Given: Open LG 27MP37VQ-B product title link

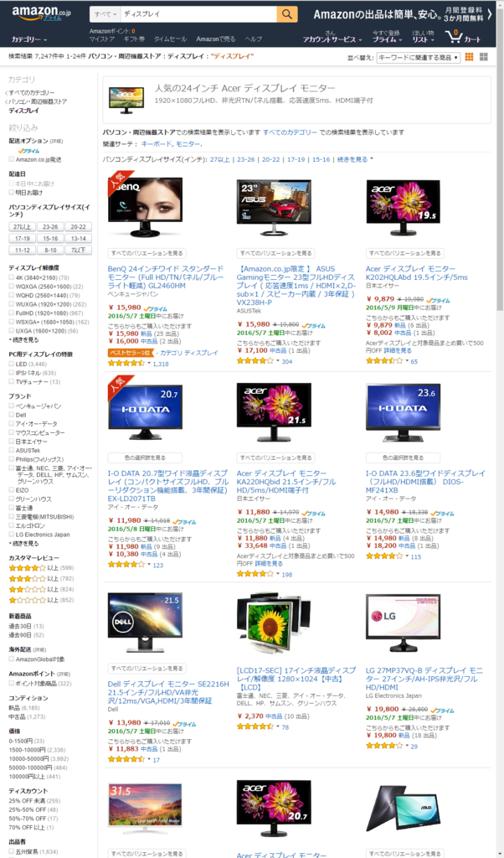Looking at the screenshot, I should click(x=424, y=680).
